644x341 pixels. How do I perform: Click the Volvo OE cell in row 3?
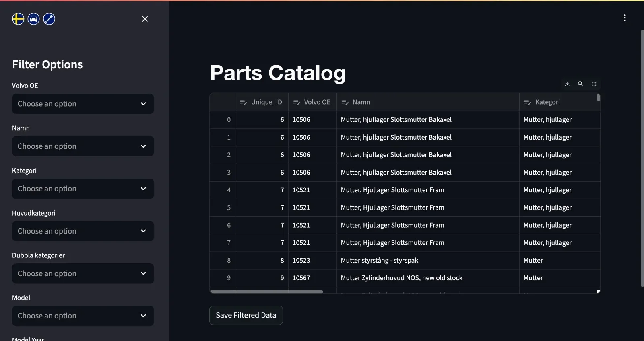point(312,173)
